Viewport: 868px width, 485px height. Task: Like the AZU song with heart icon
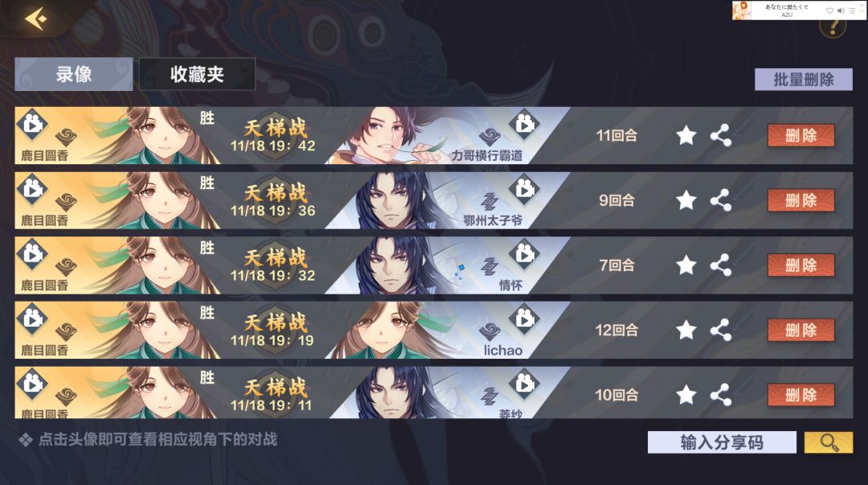[x=829, y=10]
